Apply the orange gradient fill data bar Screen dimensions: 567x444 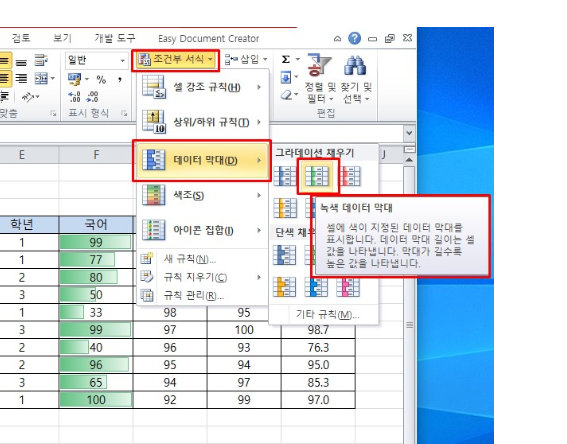pyautogui.click(x=285, y=208)
